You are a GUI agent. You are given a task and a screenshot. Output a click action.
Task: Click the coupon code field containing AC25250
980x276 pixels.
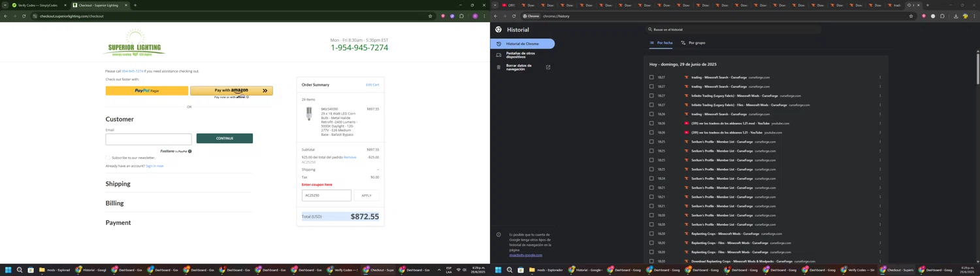(x=327, y=196)
